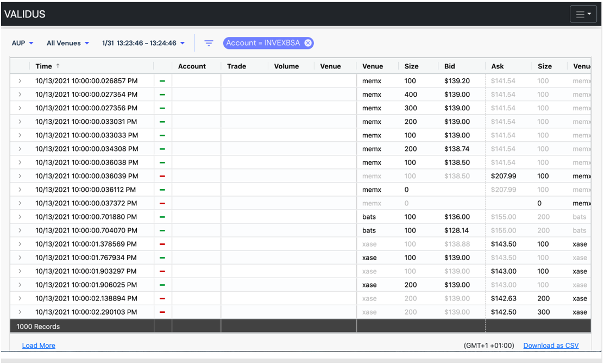Screen dimensions: 604x364
Task: Expand row 10:00:01.906025 PM
Action: coord(20,285)
